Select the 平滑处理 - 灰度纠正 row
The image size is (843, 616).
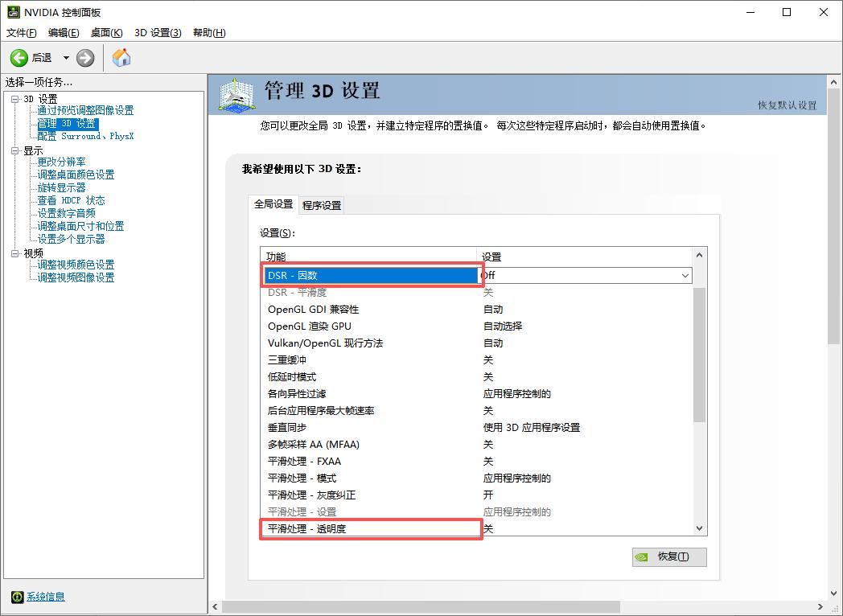pos(478,495)
